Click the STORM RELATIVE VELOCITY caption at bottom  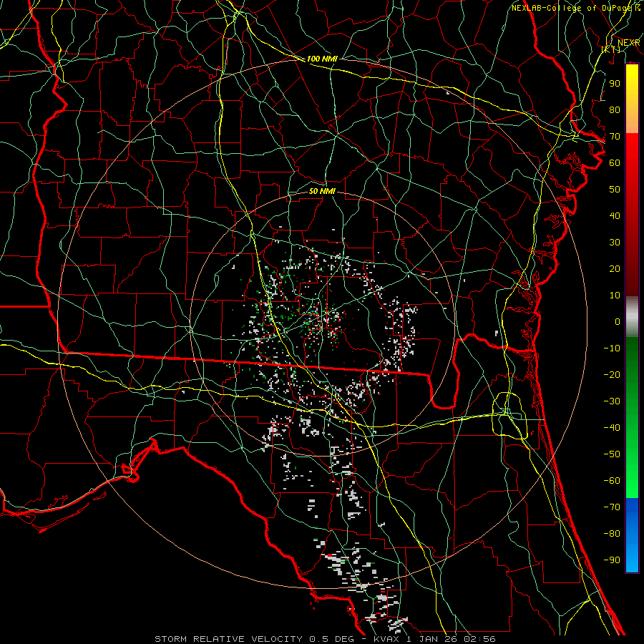pyautogui.click(x=325, y=639)
